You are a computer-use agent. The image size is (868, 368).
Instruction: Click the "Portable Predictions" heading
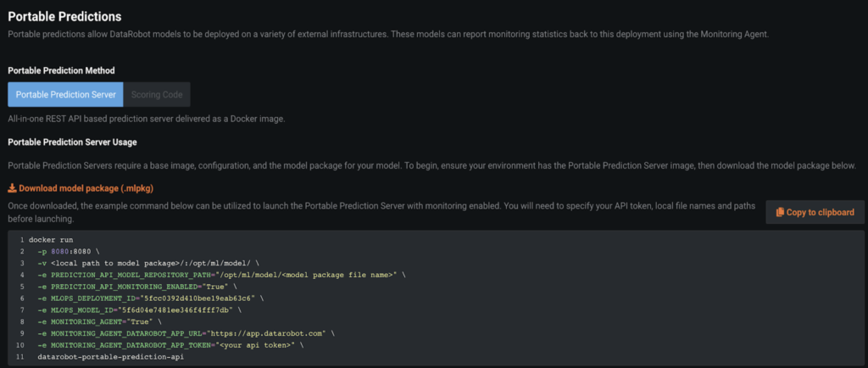pyautogui.click(x=64, y=17)
